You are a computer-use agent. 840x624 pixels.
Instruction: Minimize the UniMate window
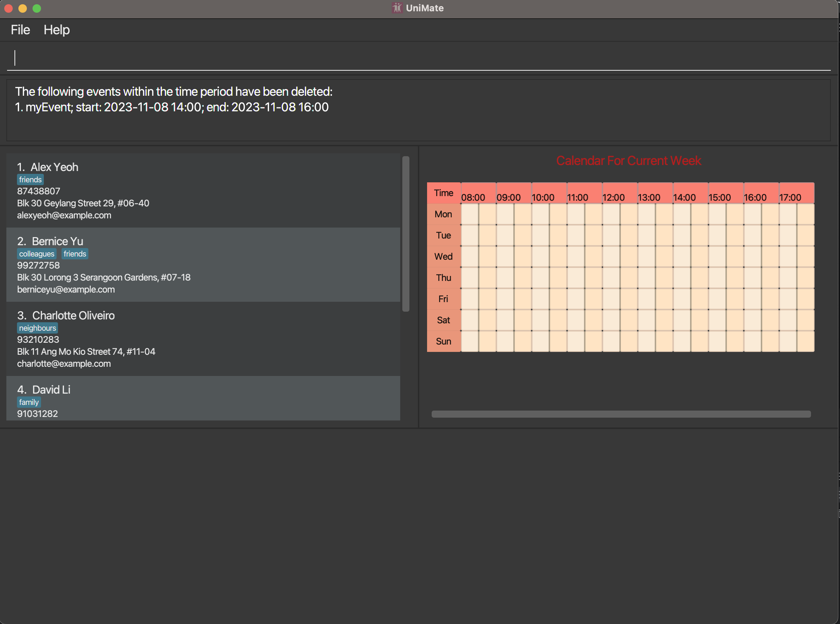tap(23, 8)
